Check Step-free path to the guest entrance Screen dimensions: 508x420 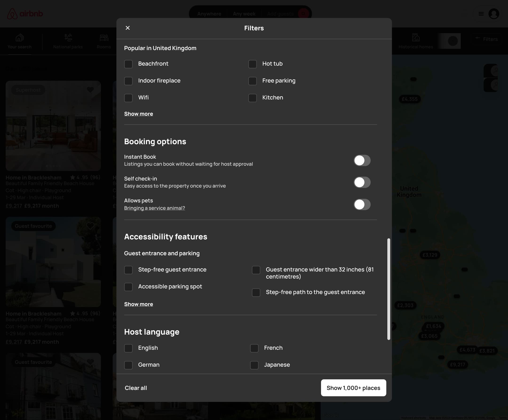point(256,292)
